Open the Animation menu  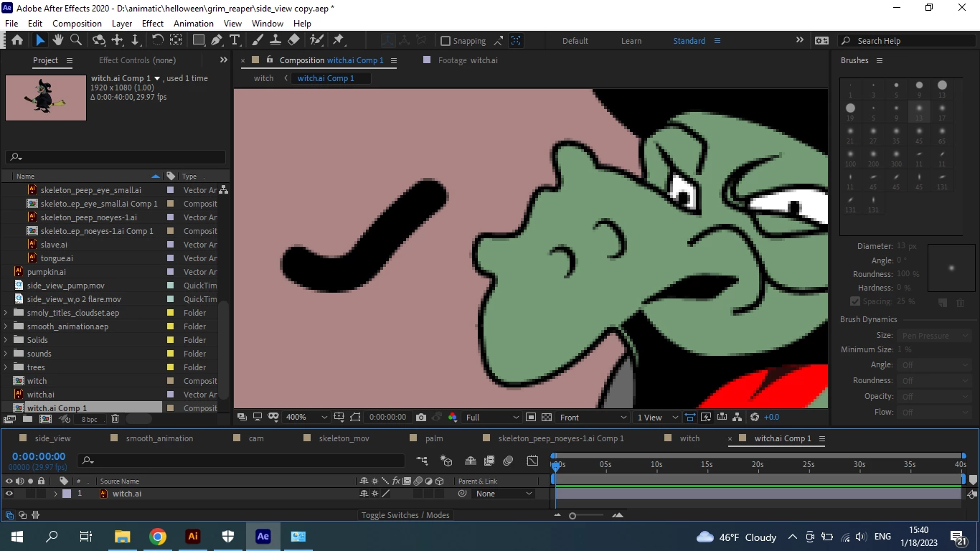[194, 23]
